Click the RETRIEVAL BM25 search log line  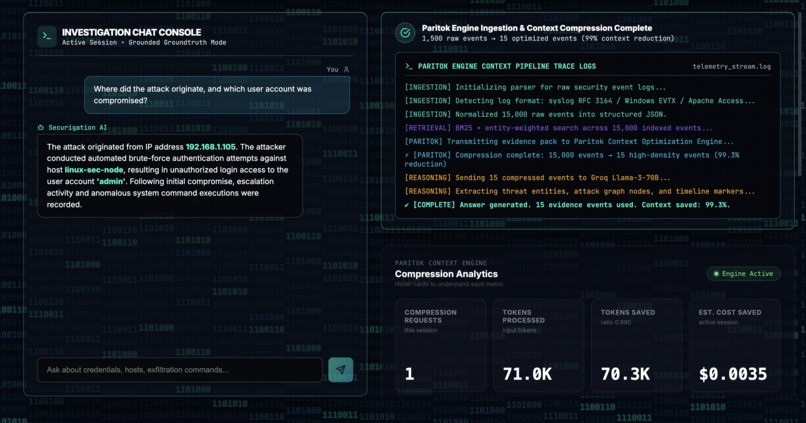point(558,128)
